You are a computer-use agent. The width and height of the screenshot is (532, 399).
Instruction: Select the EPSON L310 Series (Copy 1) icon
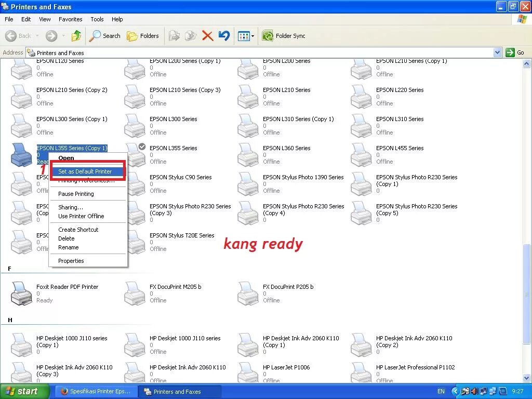(248, 126)
